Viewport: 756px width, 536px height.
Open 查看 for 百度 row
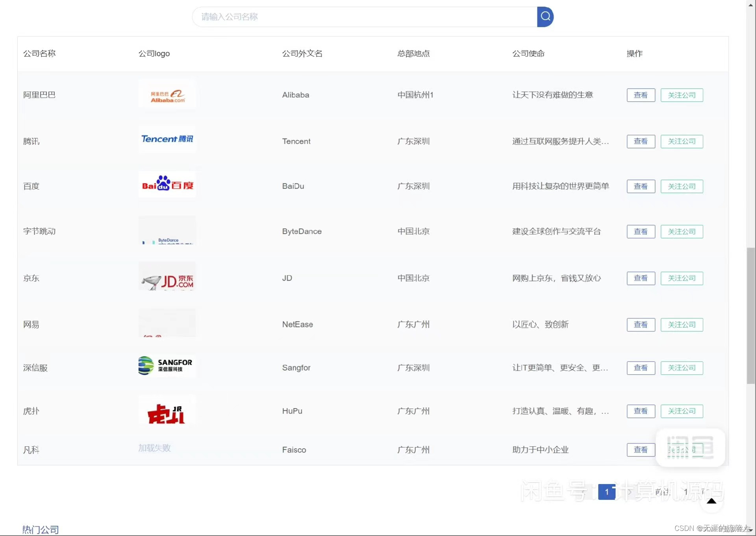[x=641, y=186]
